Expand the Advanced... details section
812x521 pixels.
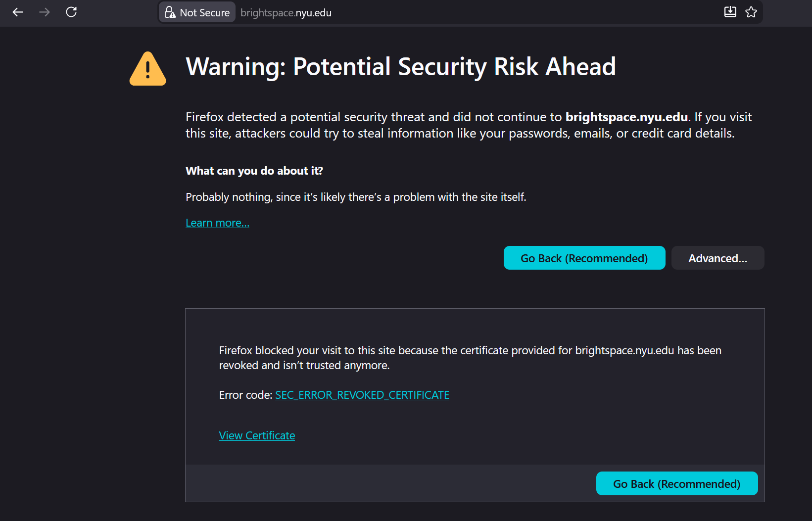[x=717, y=258]
